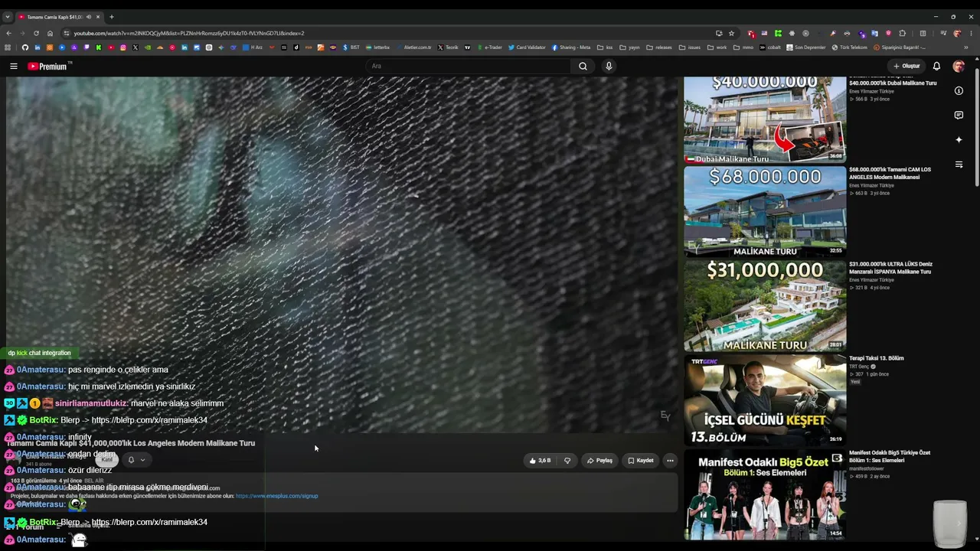980x551 pixels.
Task: Open the Card Validator bookmark
Action: [x=527, y=47]
